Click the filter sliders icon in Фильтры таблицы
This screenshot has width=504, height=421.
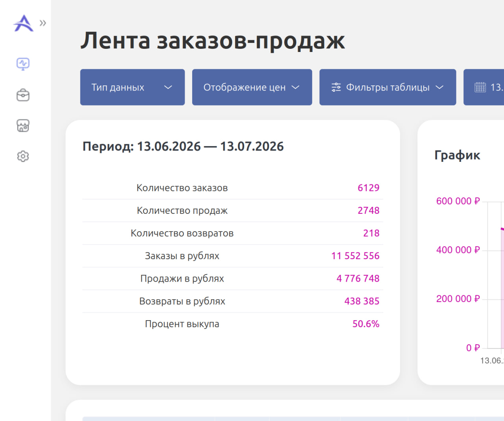[336, 87]
